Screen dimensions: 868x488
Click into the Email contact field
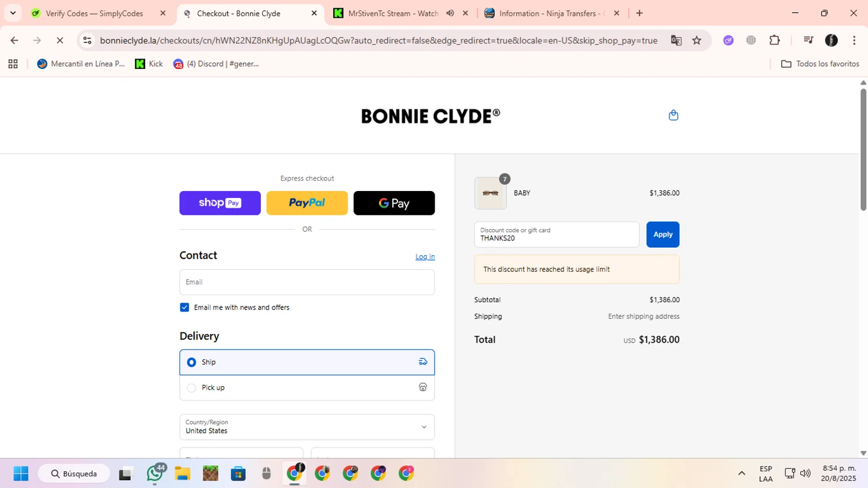307,282
